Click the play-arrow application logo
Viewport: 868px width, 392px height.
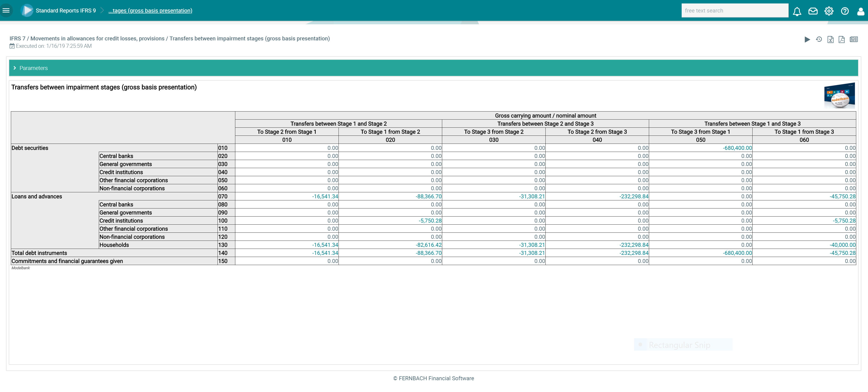[x=27, y=10]
